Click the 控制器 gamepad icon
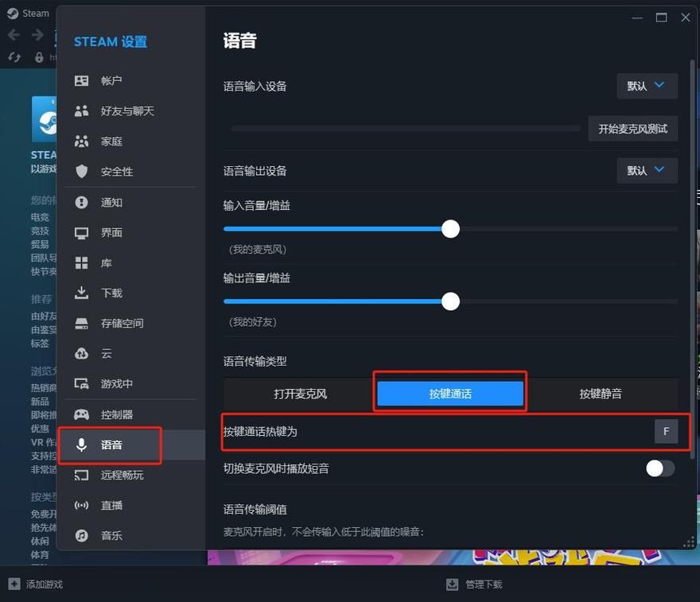This screenshot has height=602, width=700. [81, 414]
